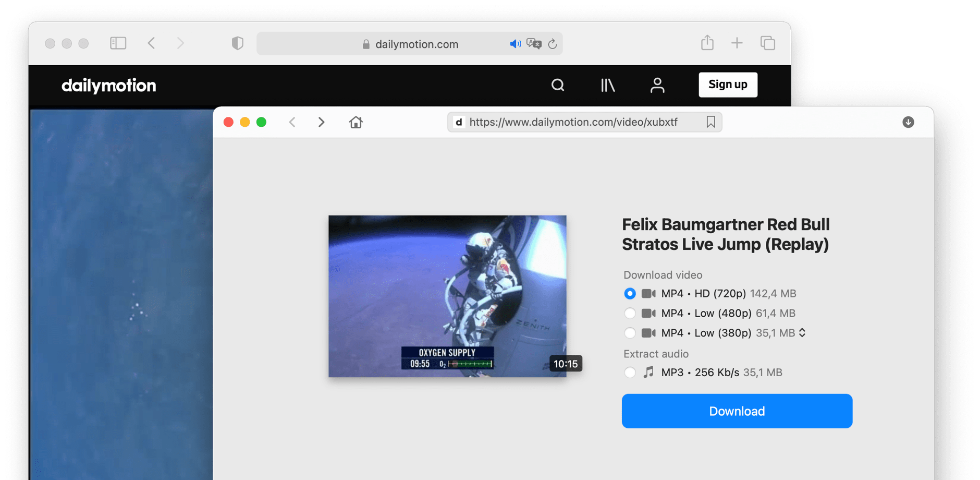
Task: Add a new Safari tab
Action: click(737, 43)
